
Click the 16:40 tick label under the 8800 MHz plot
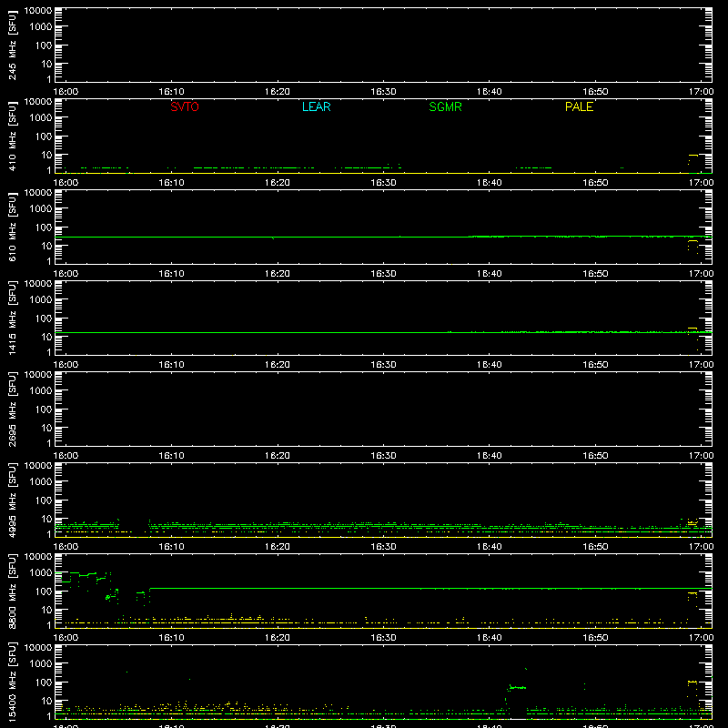click(490, 638)
